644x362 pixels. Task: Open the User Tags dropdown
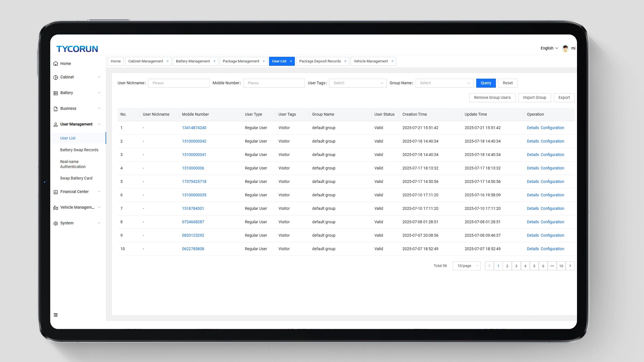(358, 83)
